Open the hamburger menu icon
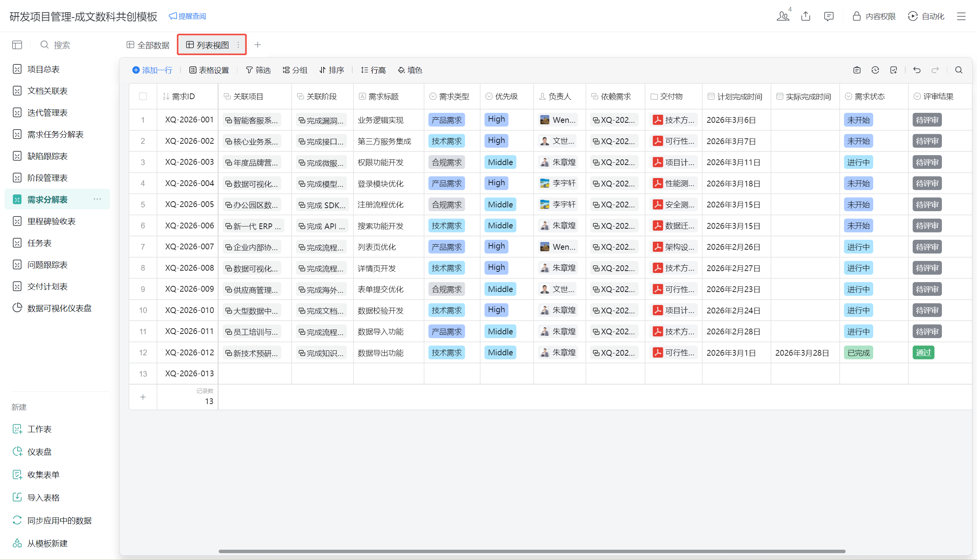 pos(961,16)
